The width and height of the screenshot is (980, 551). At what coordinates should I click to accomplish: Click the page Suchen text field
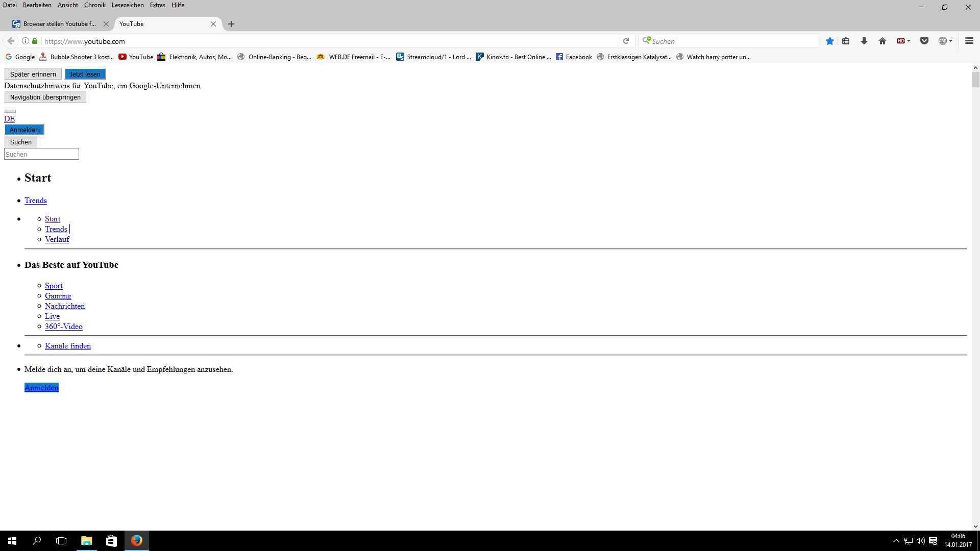click(x=41, y=154)
